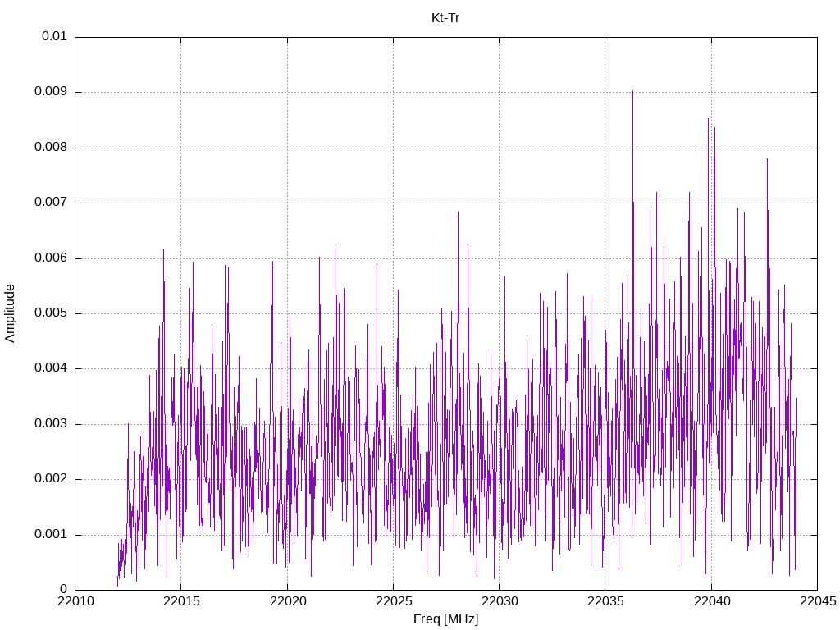The width and height of the screenshot is (840, 630).
Task: Click the 0.009 y-axis tick label
Action: [x=51, y=92]
